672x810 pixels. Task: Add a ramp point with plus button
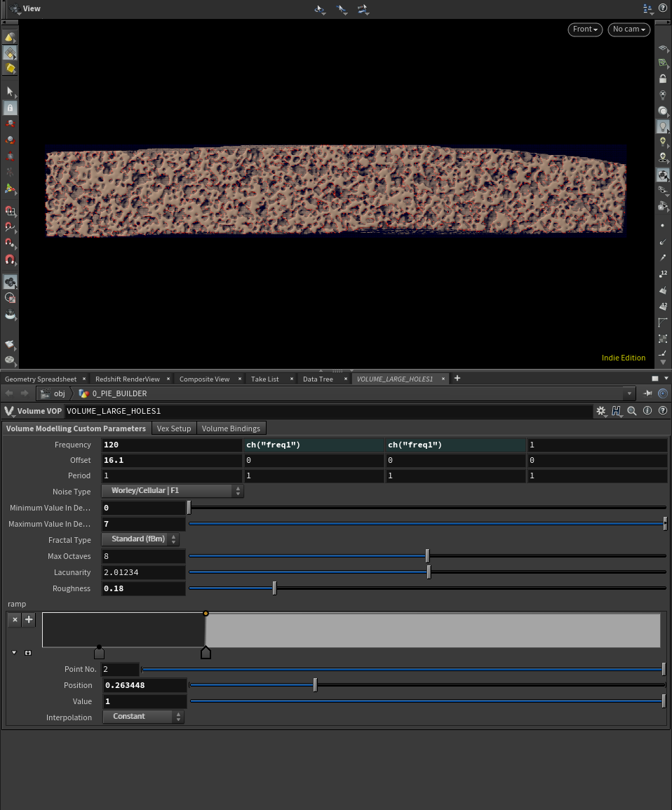29,619
